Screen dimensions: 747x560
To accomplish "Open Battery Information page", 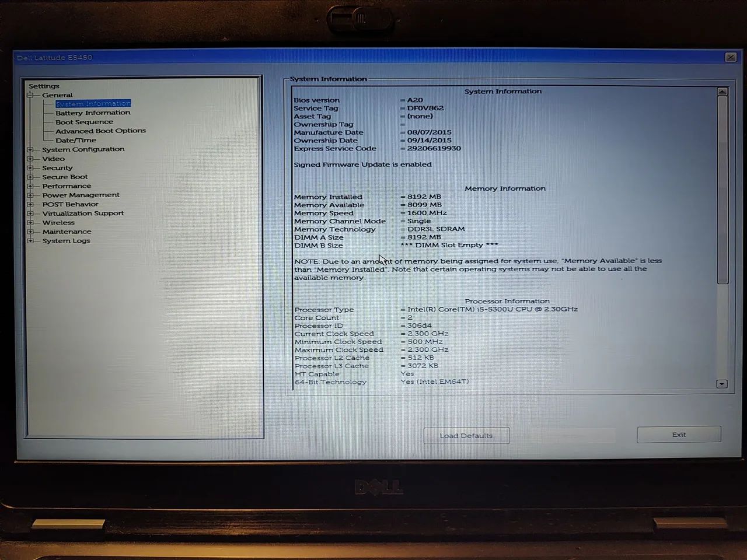I will [93, 113].
